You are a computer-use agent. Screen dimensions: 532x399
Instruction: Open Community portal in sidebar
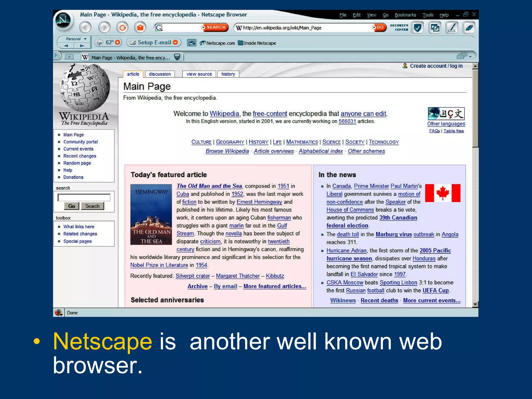(x=81, y=142)
